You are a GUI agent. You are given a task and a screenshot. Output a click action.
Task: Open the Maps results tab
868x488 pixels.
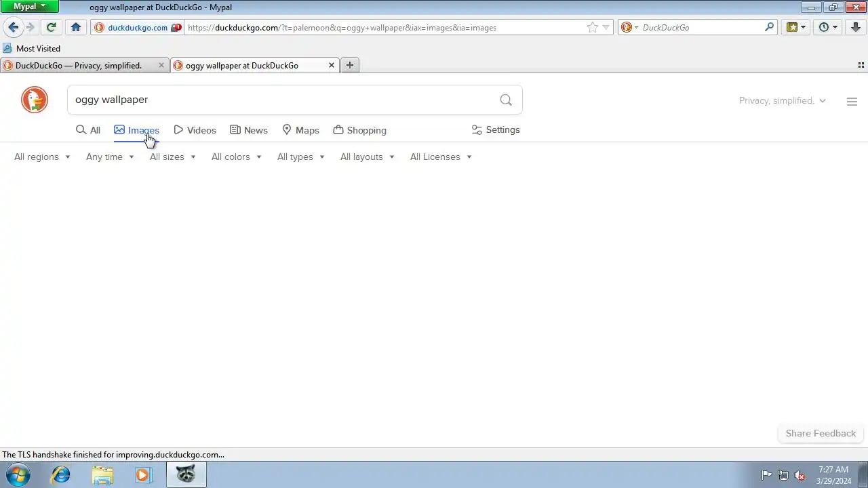click(300, 130)
